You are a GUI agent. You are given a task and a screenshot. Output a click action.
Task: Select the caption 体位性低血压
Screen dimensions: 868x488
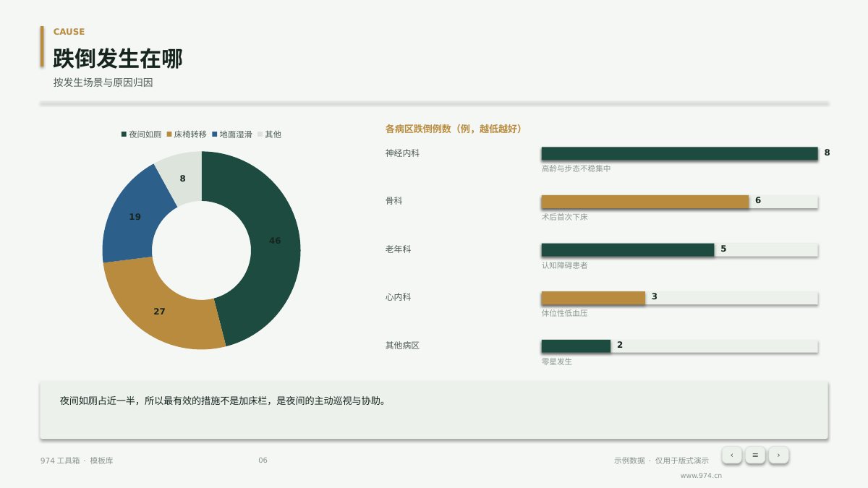[x=564, y=313]
